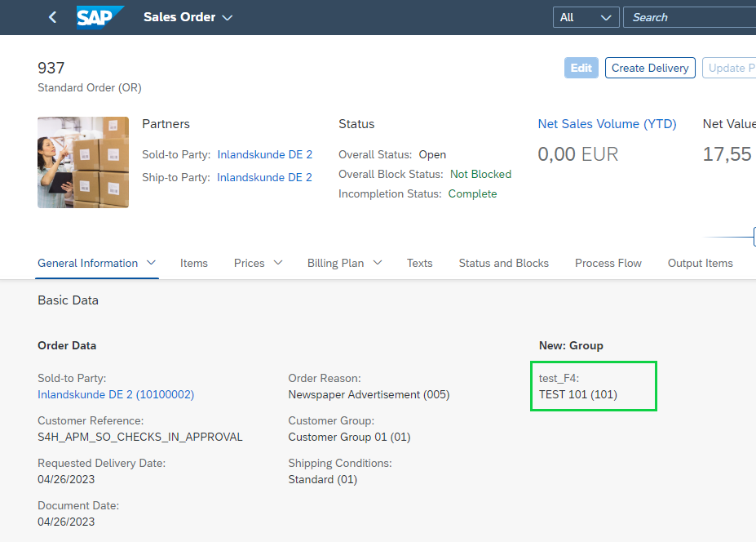
Task: Click the Basic Data section heading
Action: tap(68, 300)
